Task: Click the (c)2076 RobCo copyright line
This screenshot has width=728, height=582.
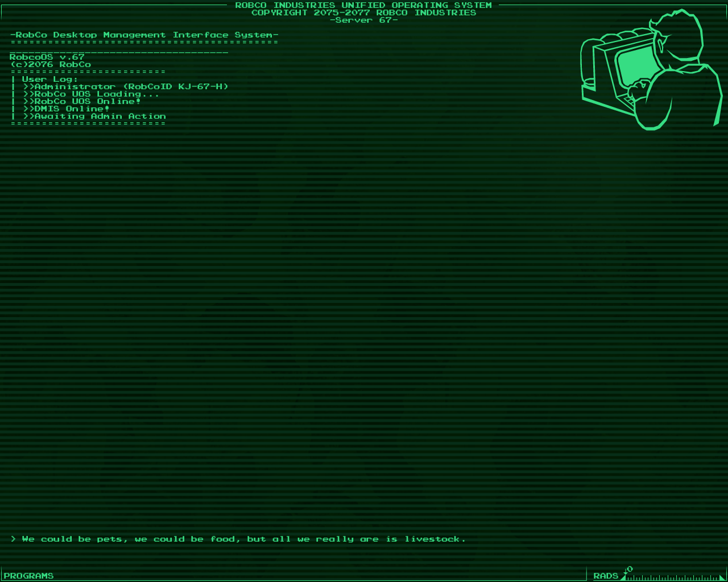Action: pos(51,64)
